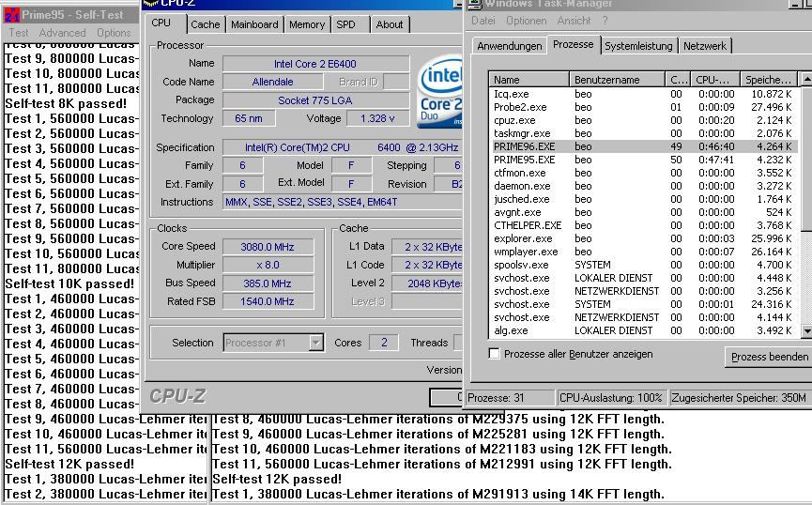Click the Socket 775 LGA package field
This screenshot has width=812, height=505.
(315, 99)
